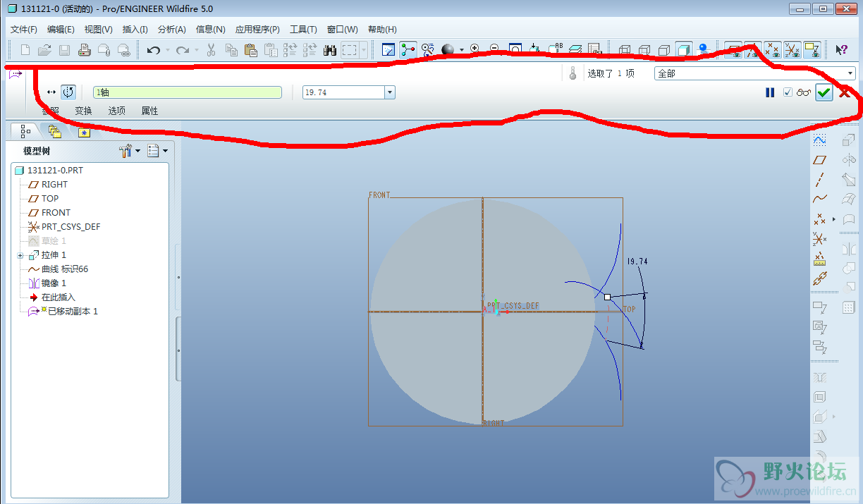The image size is (863, 504).
Task: Select the 镜像 1 tree item
Action: (x=54, y=283)
